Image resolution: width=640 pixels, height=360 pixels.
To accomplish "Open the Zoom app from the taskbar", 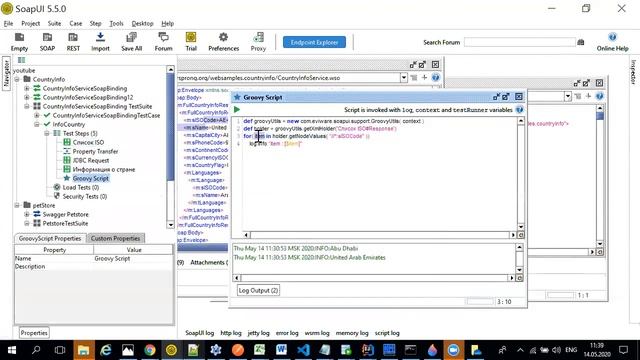I will (x=453, y=350).
